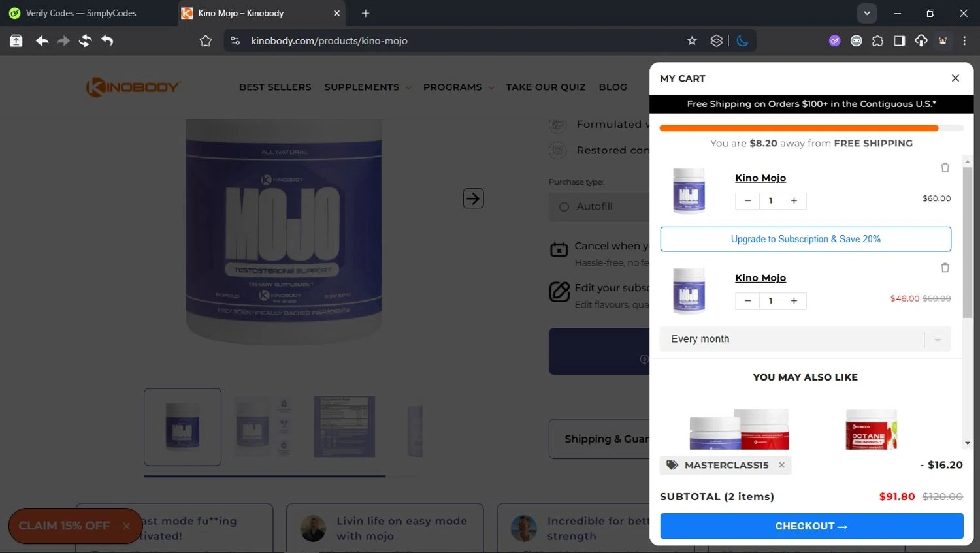Viewport: 980px width, 553px height.
Task: Switch to Verify Codes — SimplyCodes tab
Action: tap(81, 13)
